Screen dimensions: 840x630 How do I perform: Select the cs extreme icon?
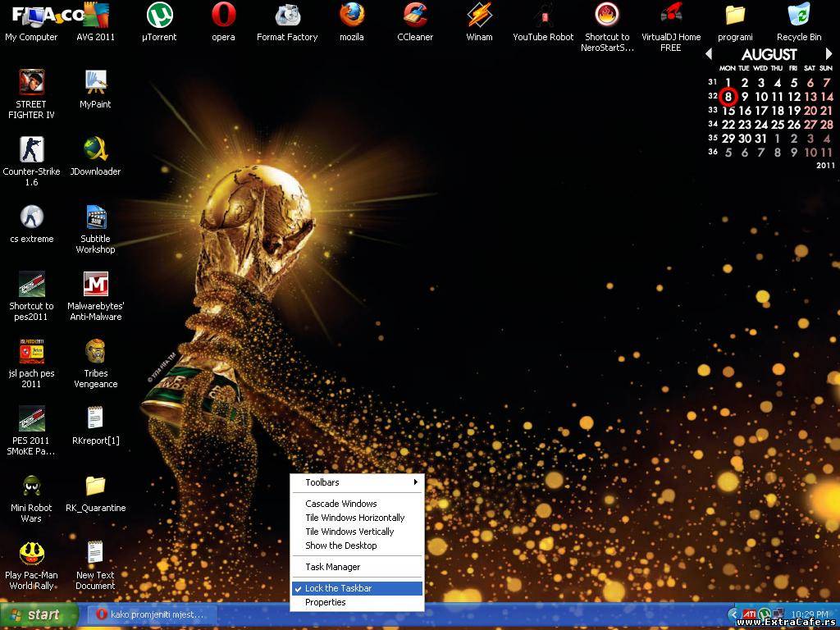coord(31,225)
